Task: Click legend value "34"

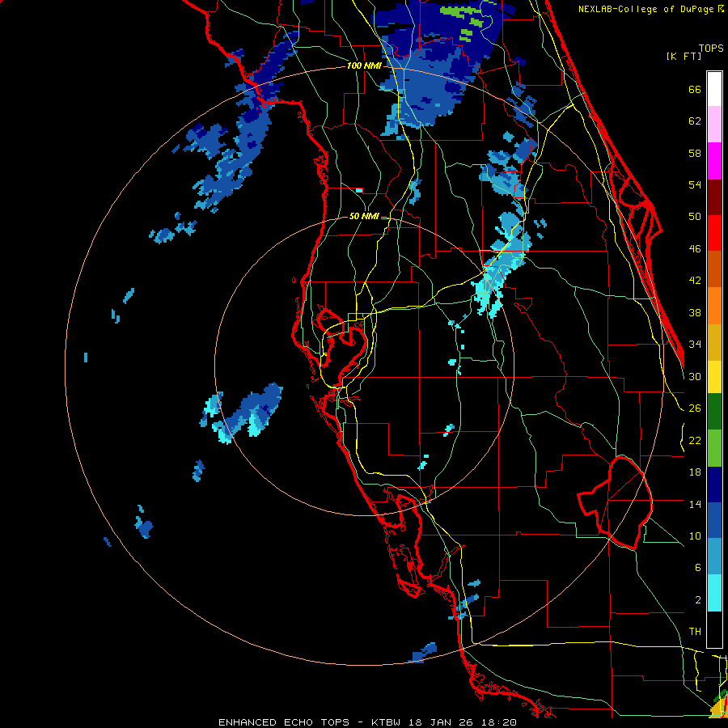Action: pos(695,345)
